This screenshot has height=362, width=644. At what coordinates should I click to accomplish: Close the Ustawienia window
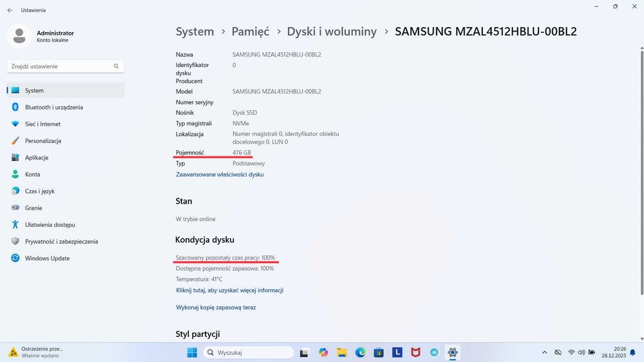tap(634, 6)
